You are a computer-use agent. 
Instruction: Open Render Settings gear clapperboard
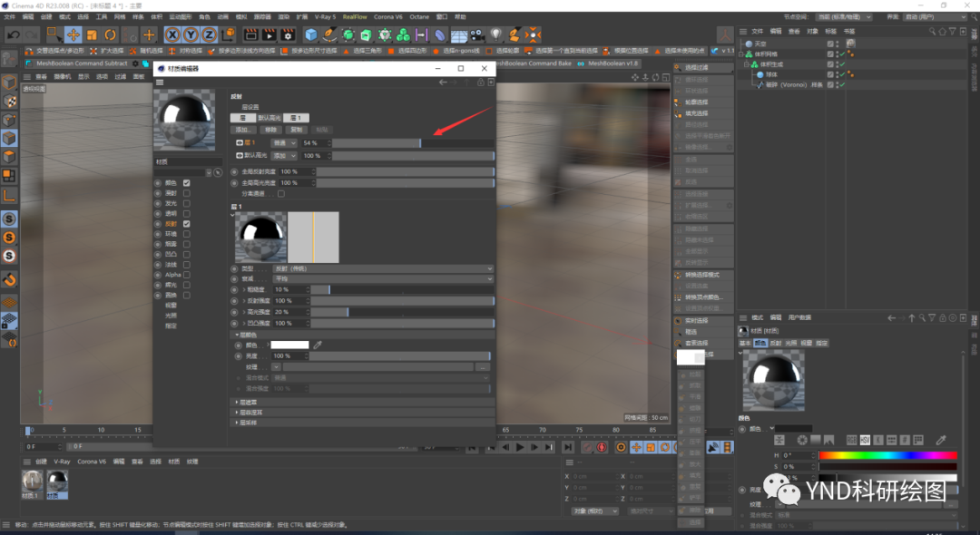pos(289,35)
